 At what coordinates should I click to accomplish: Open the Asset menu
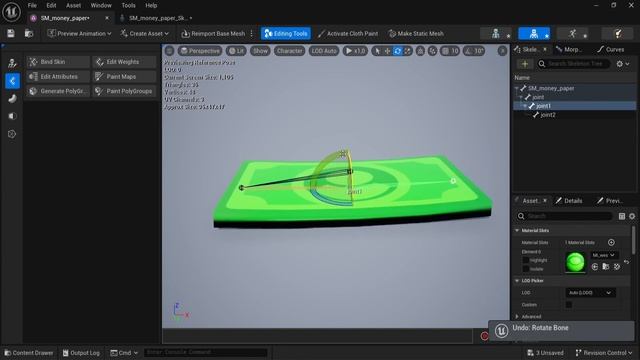pos(73,5)
